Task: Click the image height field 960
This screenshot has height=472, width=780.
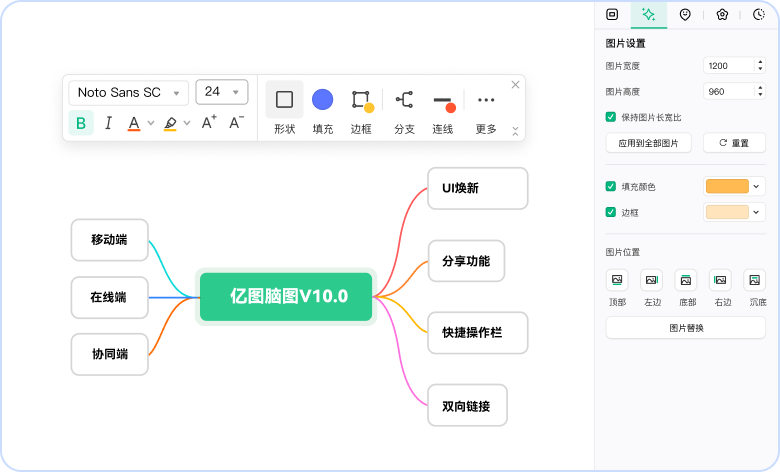Action: [729, 92]
